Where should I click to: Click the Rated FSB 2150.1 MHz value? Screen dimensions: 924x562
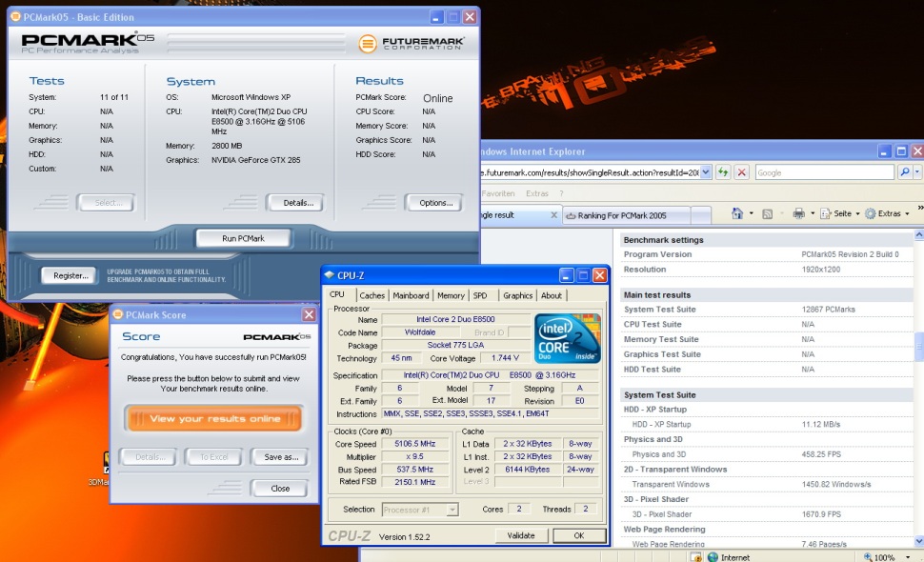click(415, 482)
